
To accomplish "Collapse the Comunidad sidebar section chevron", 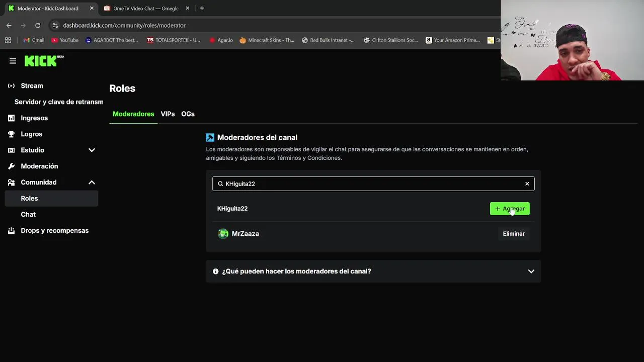I will [x=92, y=183].
